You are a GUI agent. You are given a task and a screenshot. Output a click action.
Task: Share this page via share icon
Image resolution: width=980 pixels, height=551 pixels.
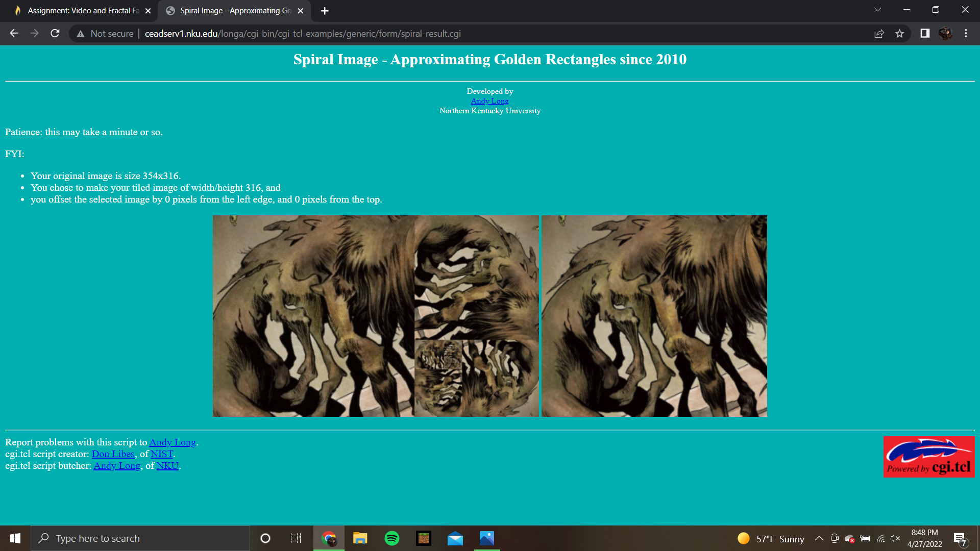pyautogui.click(x=879, y=34)
